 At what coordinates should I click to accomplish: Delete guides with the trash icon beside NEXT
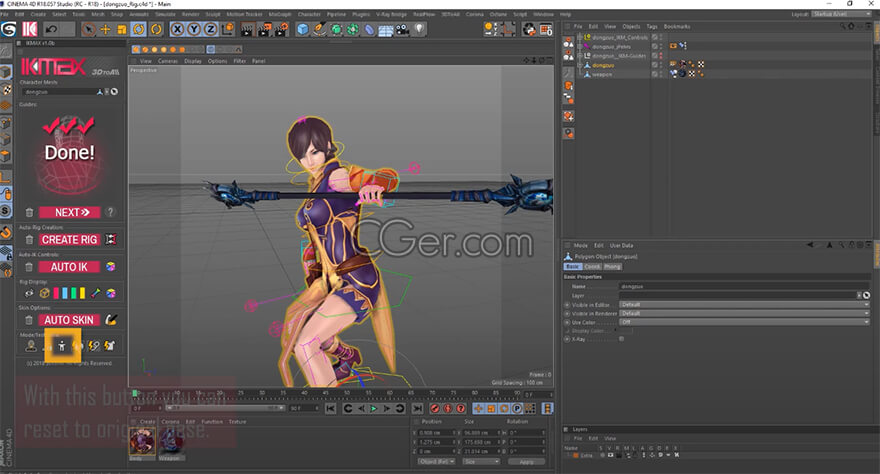[29, 213]
